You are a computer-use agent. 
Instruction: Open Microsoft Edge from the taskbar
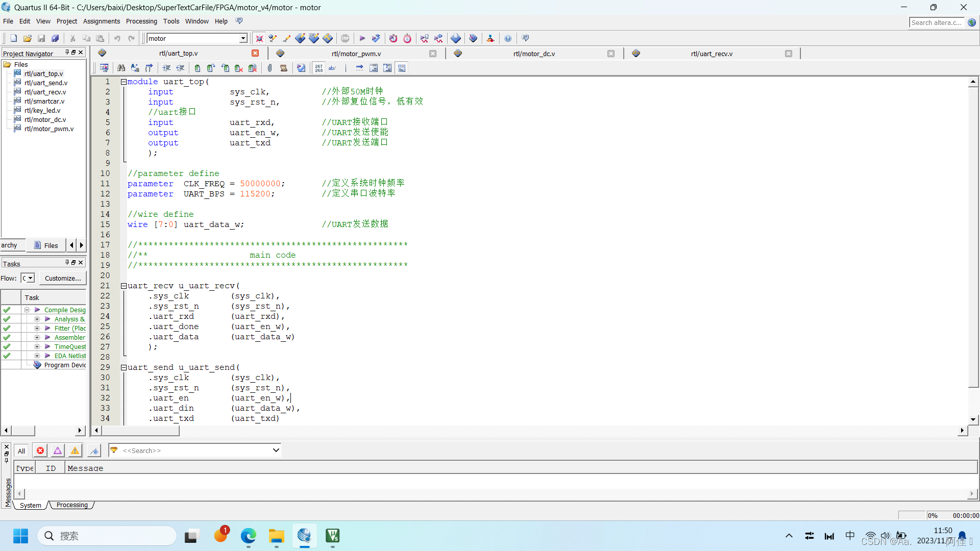coord(248,536)
